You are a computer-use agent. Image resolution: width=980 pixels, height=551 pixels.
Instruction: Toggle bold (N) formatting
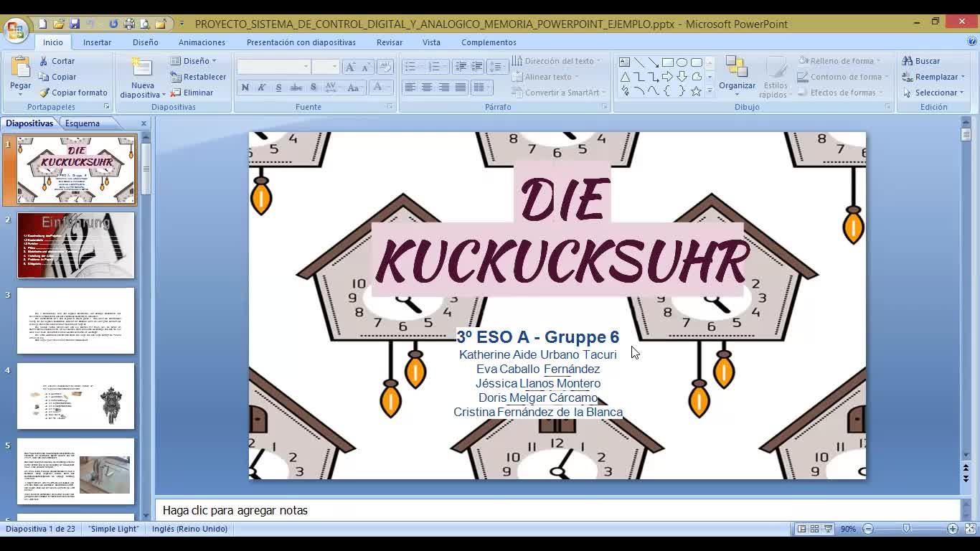(245, 88)
